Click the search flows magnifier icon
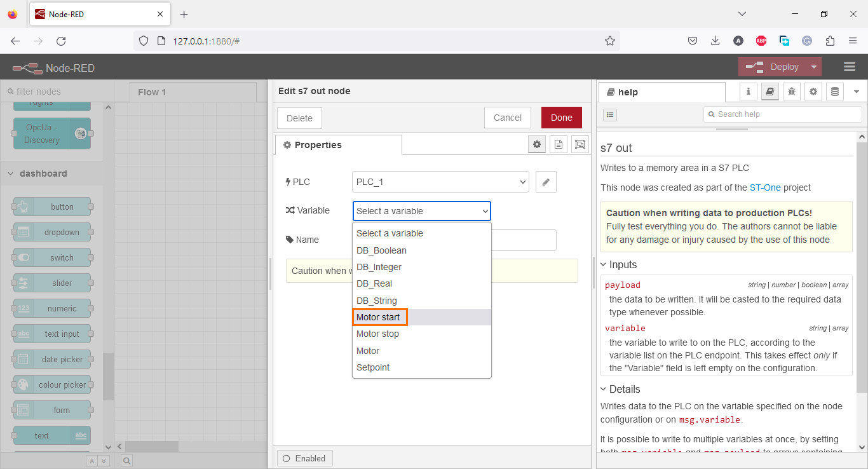The image size is (868, 469). 127,461
